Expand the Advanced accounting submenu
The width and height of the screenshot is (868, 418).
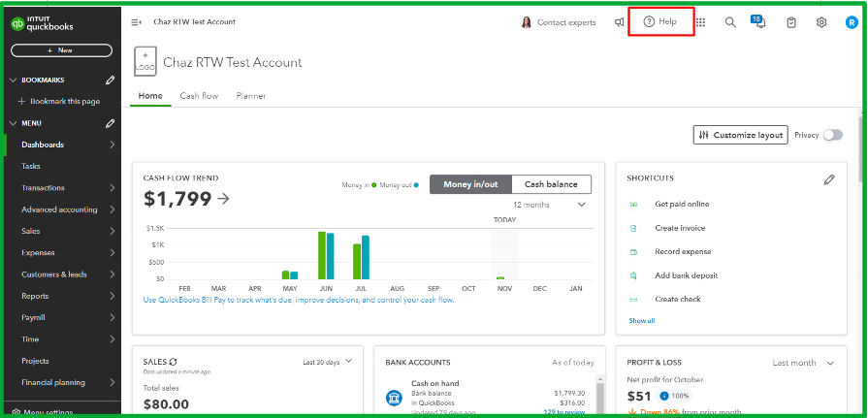tap(113, 209)
